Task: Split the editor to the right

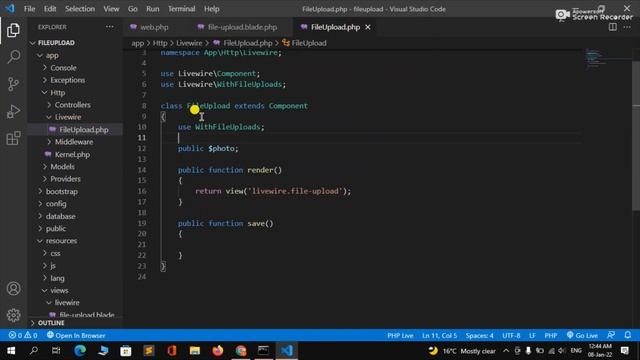Action: [613, 27]
